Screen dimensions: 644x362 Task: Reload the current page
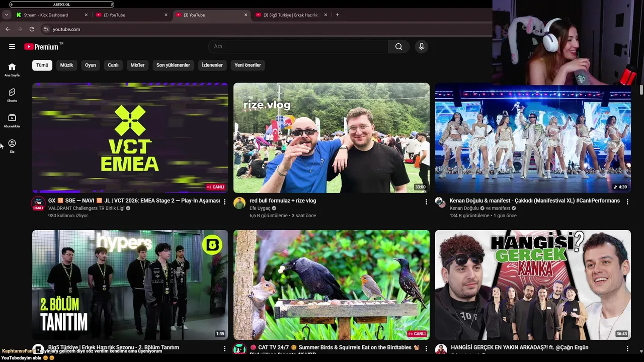coord(32,29)
